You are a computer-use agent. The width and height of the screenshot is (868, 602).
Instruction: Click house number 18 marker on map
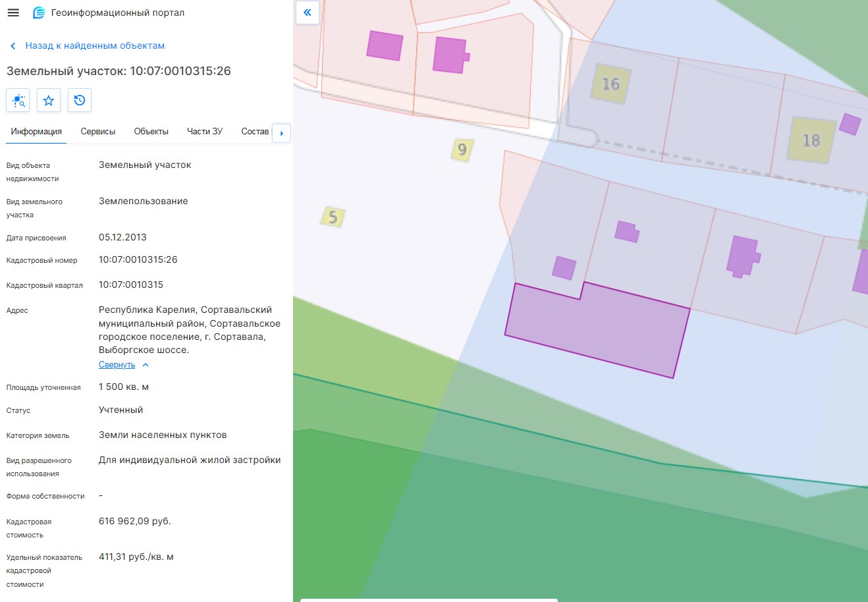coord(811,140)
